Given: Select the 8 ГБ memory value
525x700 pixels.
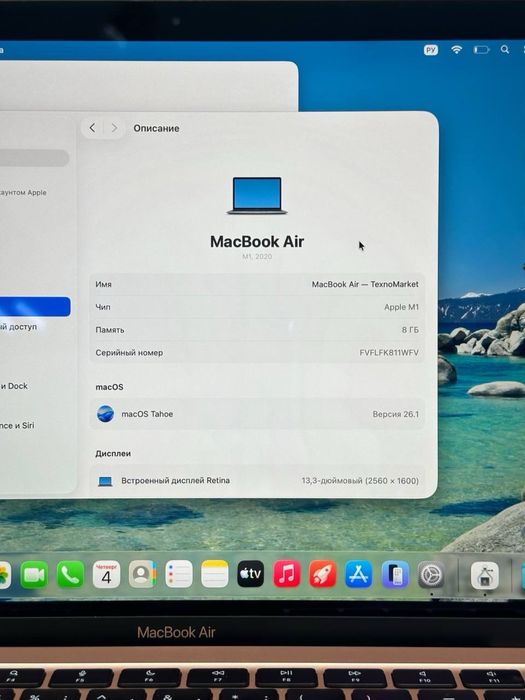Looking at the screenshot, I should pyautogui.click(x=410, y=330).
